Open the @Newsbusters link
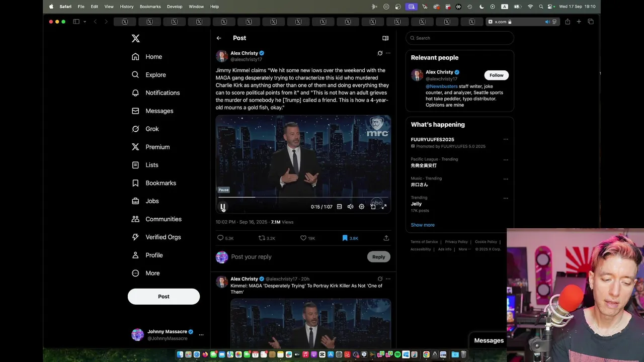Image resolution: width=644 pixels, height=362 pixels. (442, 86)
